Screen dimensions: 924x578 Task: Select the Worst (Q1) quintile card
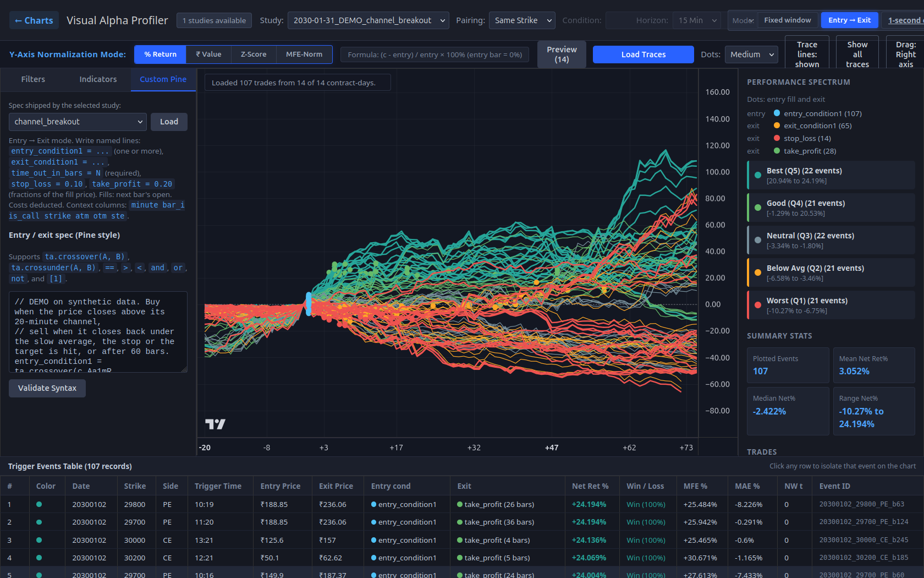pos(831,306)
